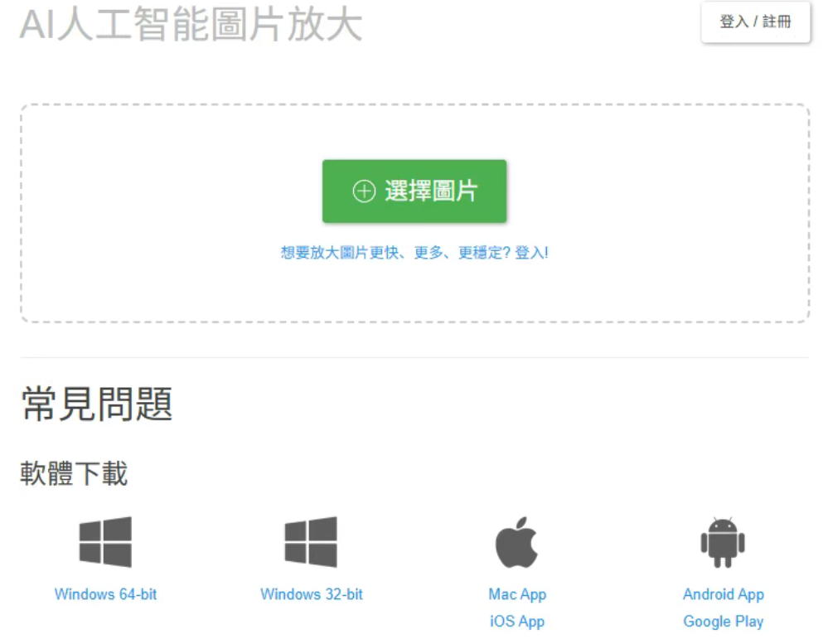Click the green 選擇圖片 button
Screen dimensions: 828x644
click(x=414, y=191)
